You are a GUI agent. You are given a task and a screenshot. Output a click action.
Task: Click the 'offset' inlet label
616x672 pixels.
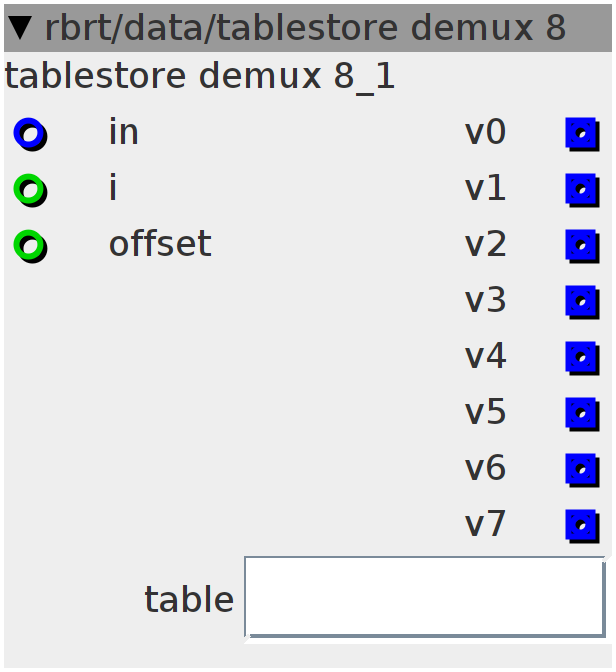pos(160,243)
